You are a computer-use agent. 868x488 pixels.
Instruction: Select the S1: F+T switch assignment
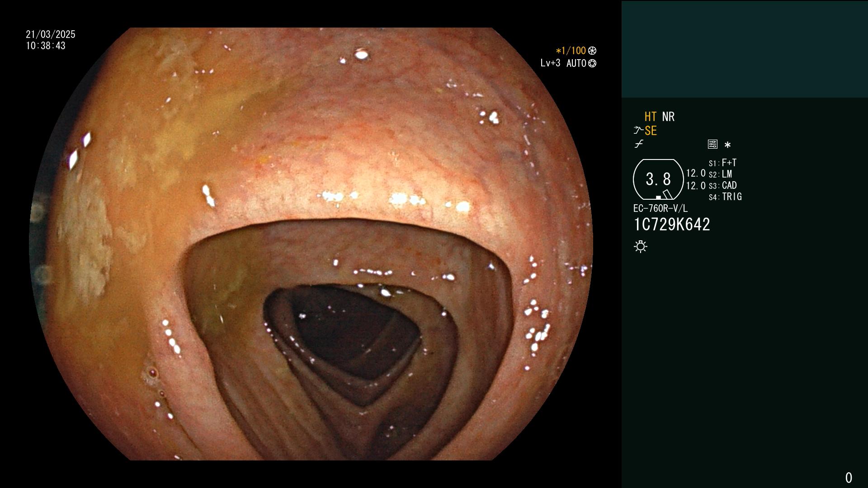tap(723, 163)
